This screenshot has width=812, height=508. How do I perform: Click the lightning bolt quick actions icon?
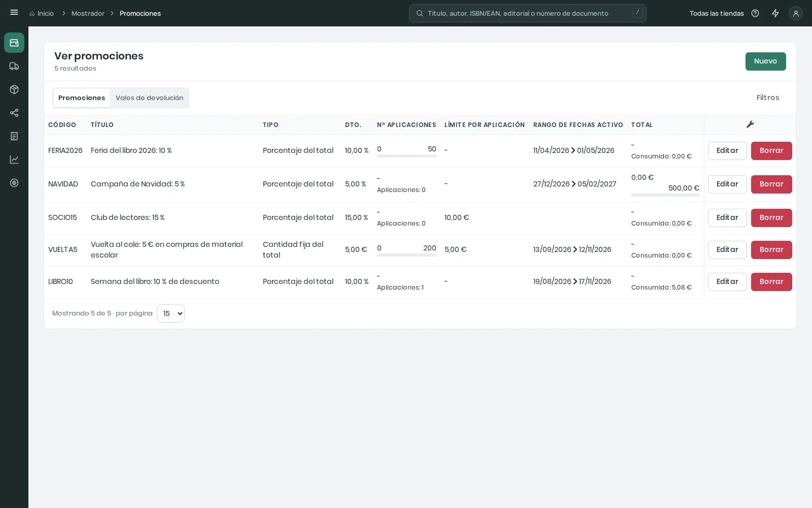point(775,13)
